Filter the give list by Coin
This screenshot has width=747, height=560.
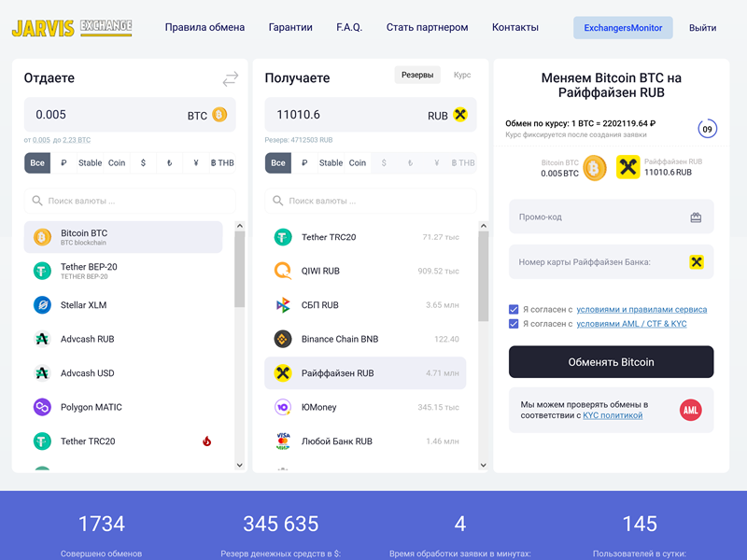[x=117, y=162]
